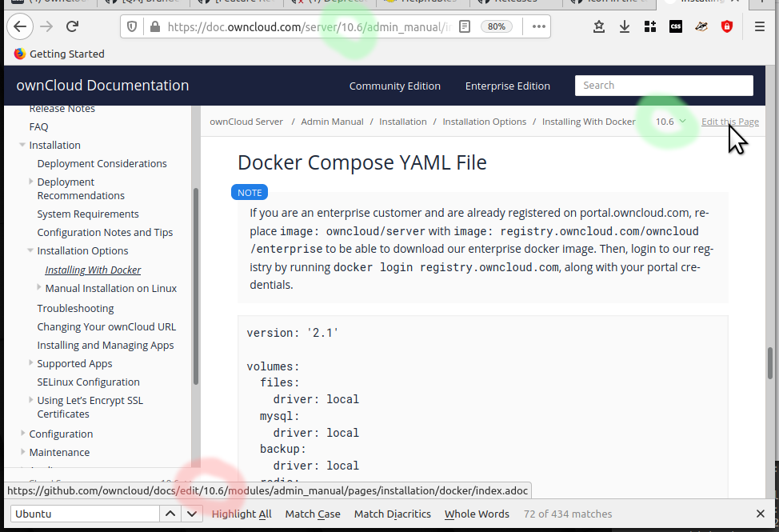Viewport: 779px width, 532px height.
Task: Click the star bookmark toolbar icon
Action: 598,26
